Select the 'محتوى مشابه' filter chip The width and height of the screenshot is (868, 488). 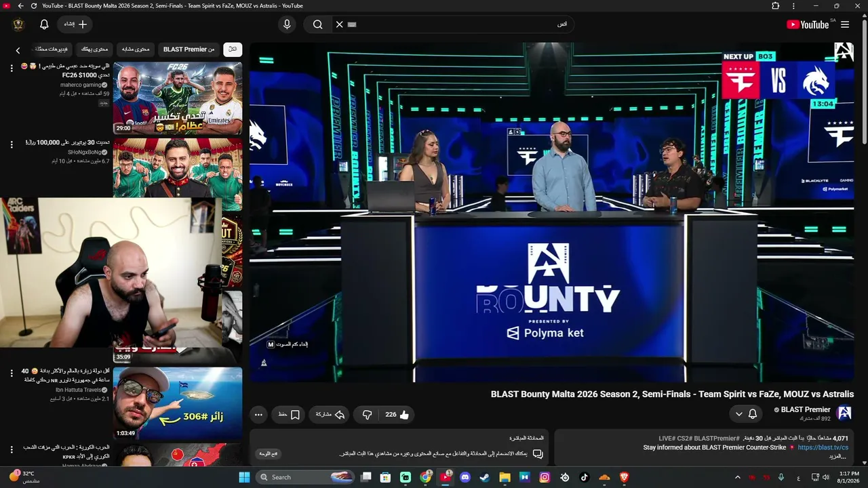pos(136,49)
